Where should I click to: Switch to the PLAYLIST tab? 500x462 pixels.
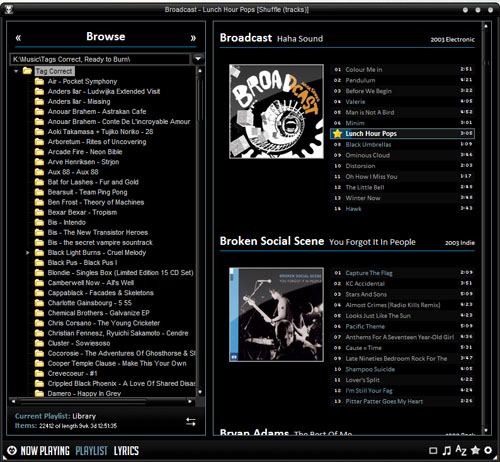coord(91,451)
